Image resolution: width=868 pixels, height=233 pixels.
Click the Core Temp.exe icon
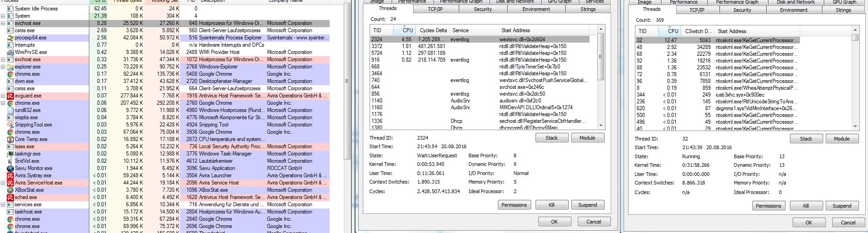(10, 139)
